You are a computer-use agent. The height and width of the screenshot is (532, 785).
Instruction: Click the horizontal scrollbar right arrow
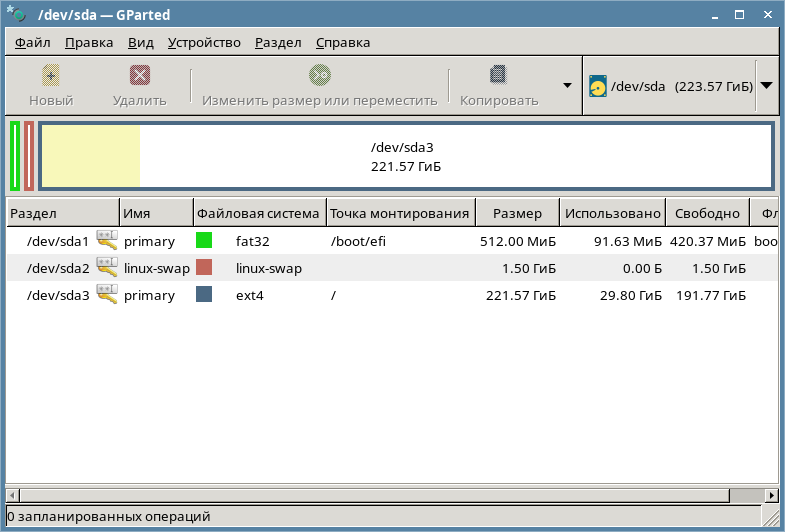click(x=772, y=495)
